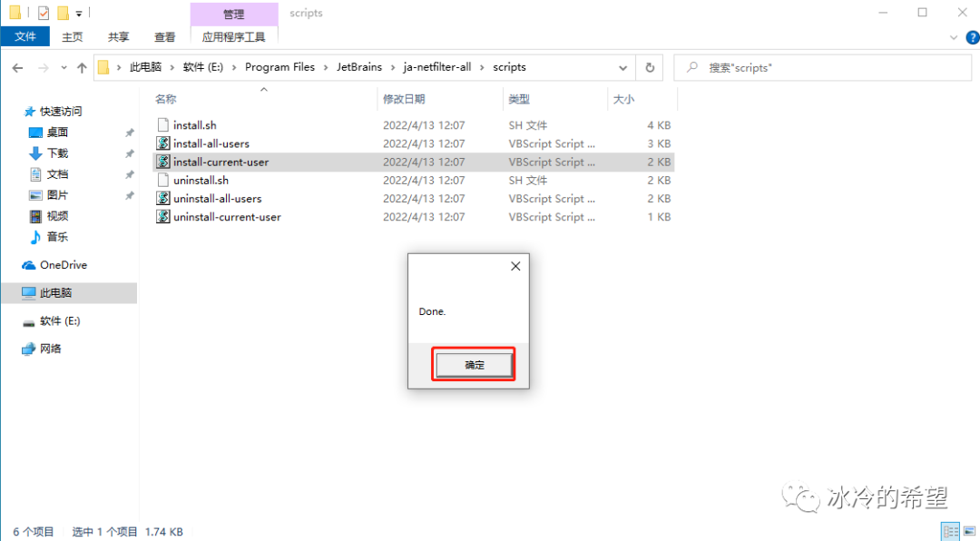The height and width of the screenshot is (541, 980).
Task: Click Program Files in the address path
Action: [280, 67]
